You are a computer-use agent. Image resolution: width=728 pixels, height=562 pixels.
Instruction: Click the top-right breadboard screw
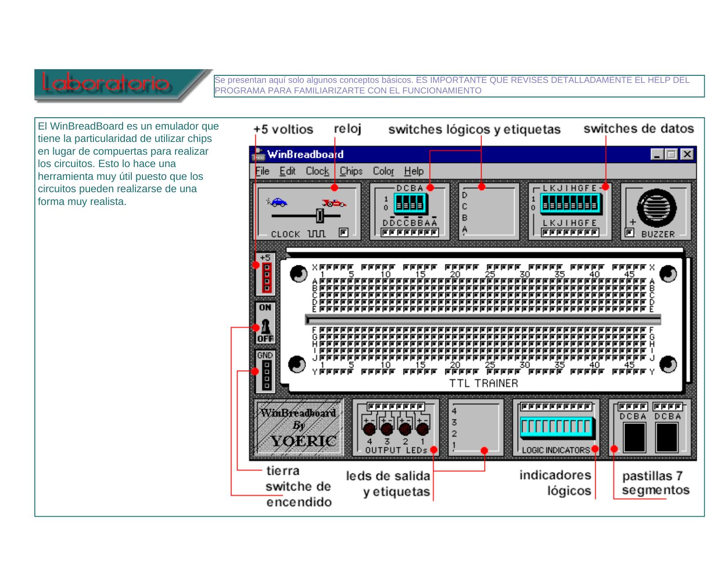tap(668, 274)
